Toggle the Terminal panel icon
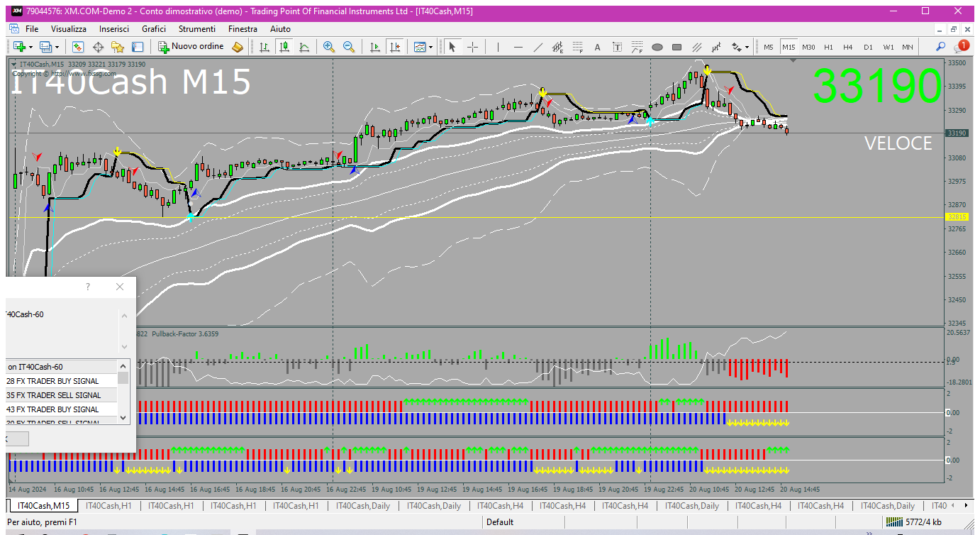Screen dimensions: 980x535 138,47
